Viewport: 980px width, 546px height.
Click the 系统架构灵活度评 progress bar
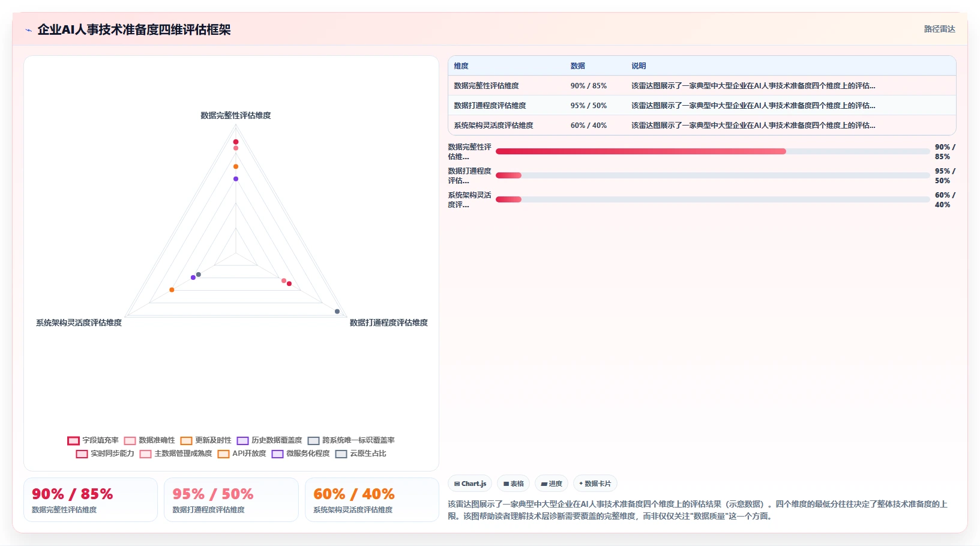[712, 199]
